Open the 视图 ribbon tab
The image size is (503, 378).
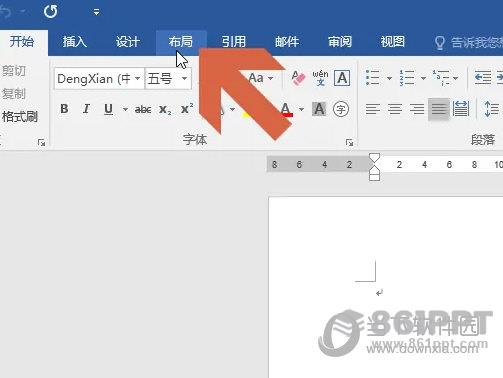[393, 42]
